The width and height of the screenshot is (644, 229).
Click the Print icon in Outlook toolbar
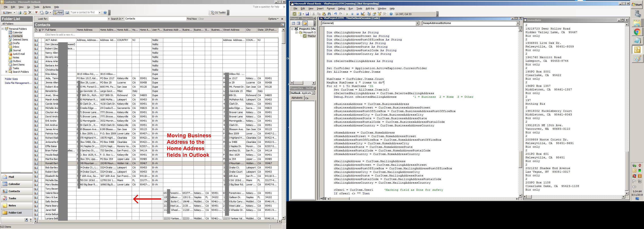pos(19,13)
